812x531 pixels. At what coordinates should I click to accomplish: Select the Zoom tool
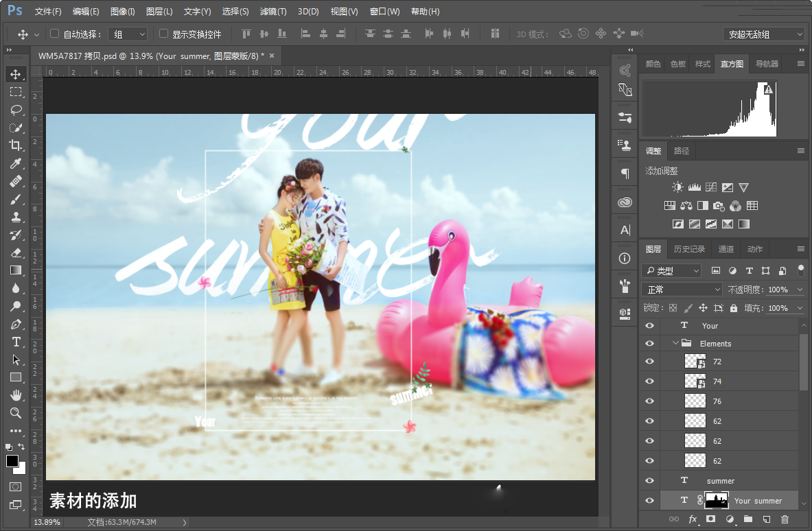click(16, 413)
